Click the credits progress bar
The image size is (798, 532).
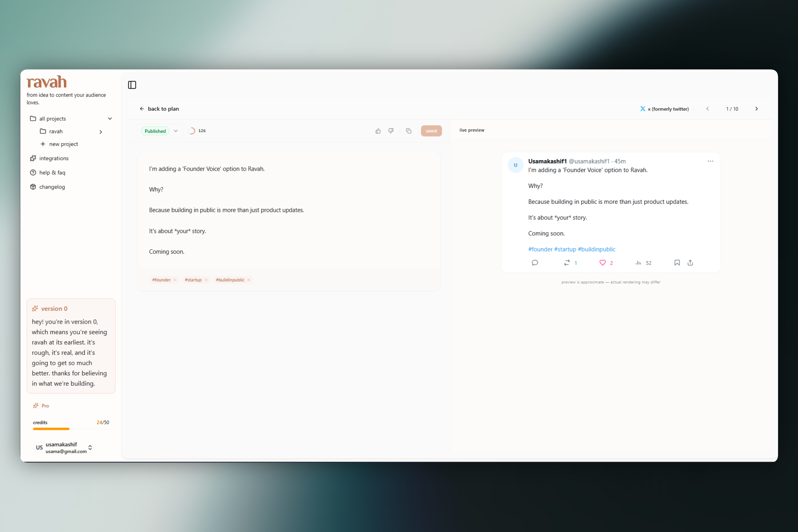(x=70, y=429)
